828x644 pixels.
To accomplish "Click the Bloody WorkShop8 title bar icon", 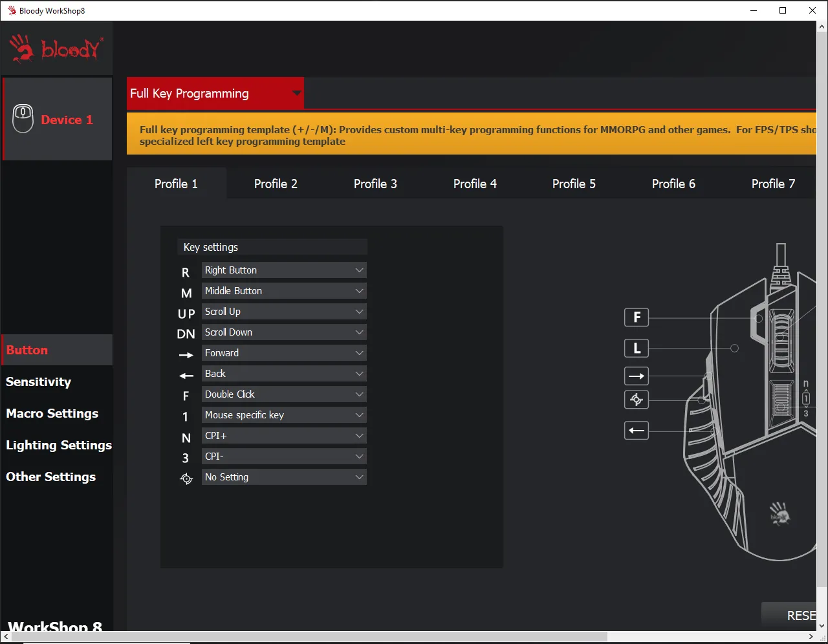I will click(x=12, y=10).
